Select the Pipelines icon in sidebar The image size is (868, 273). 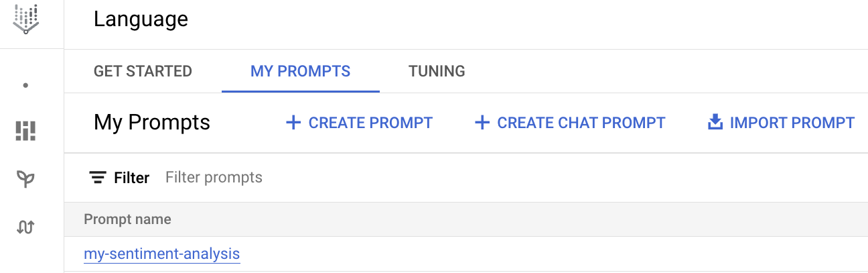[25, 227]
